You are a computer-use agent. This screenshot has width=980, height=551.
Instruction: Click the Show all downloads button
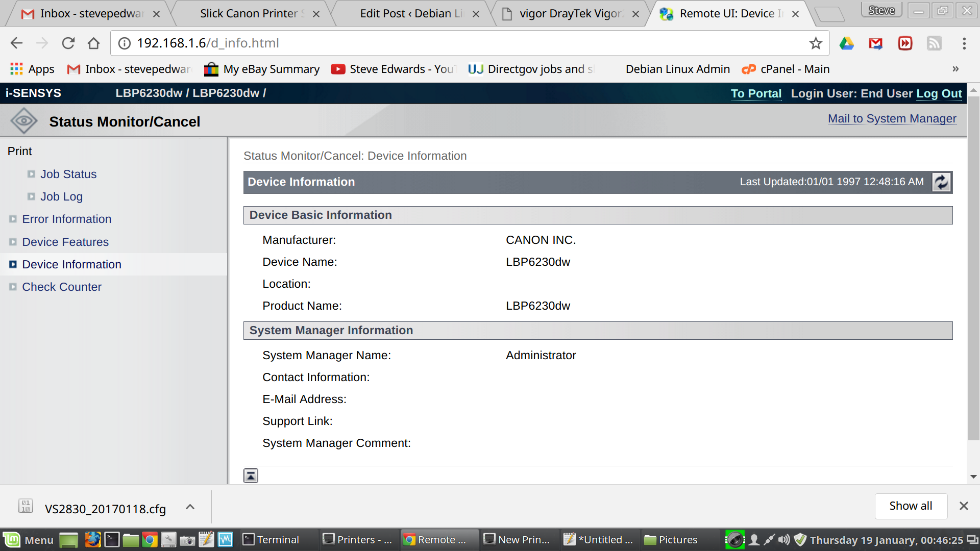tap(911, 506)
